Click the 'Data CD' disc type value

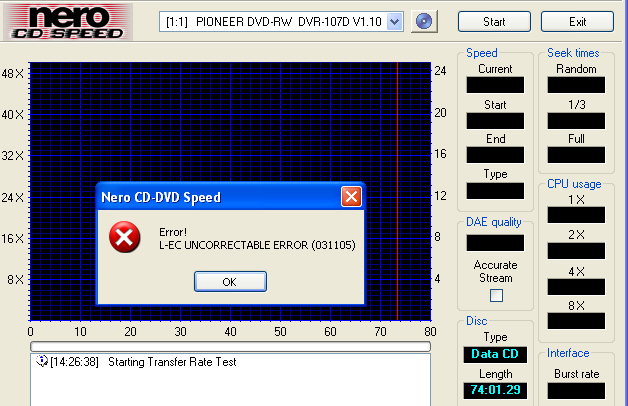(495, 354)
